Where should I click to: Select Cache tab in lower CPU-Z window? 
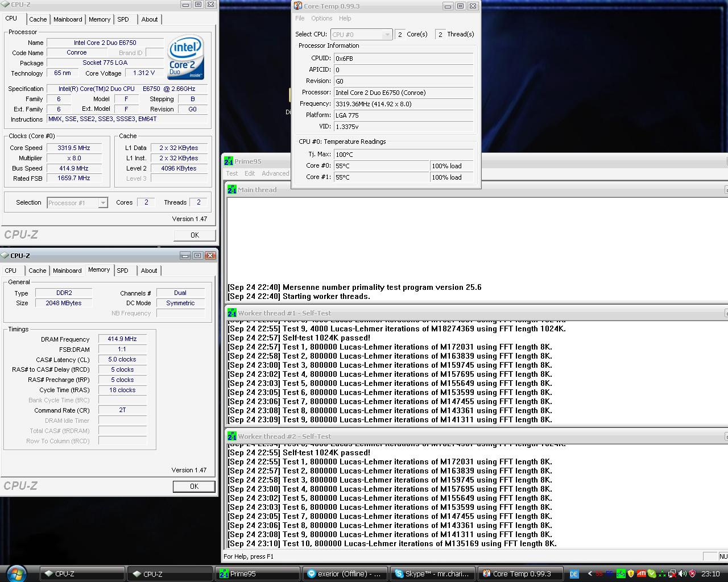(x=38, y=271)
